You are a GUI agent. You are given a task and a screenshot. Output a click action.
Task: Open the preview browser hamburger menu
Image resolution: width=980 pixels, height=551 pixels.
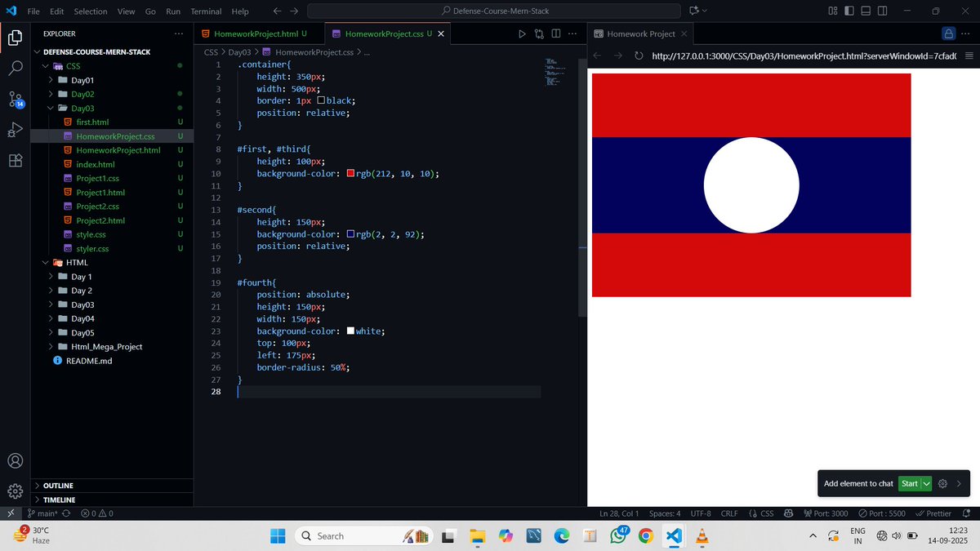969,56
